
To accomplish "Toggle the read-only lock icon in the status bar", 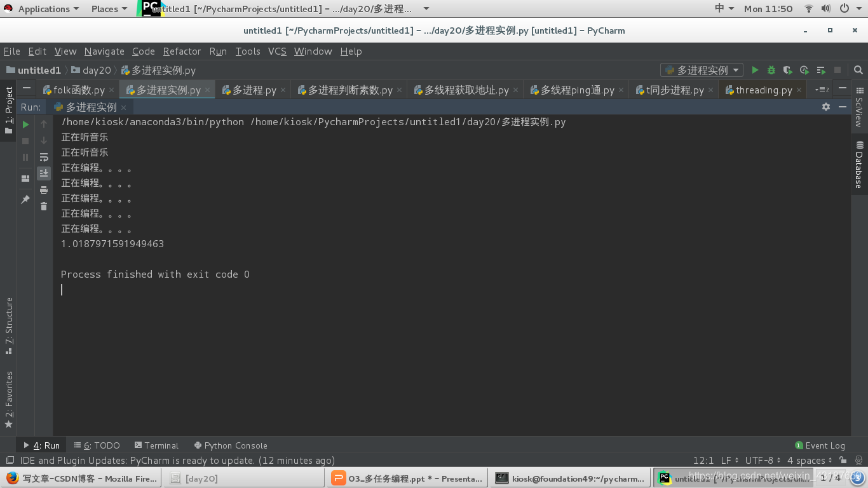I will pos(843,460).
